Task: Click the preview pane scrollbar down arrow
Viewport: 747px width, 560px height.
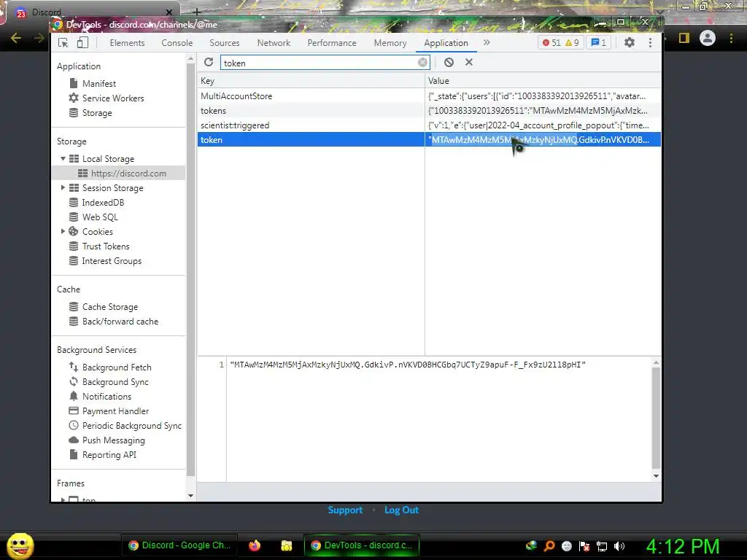Action: click(x=656, y=475)
